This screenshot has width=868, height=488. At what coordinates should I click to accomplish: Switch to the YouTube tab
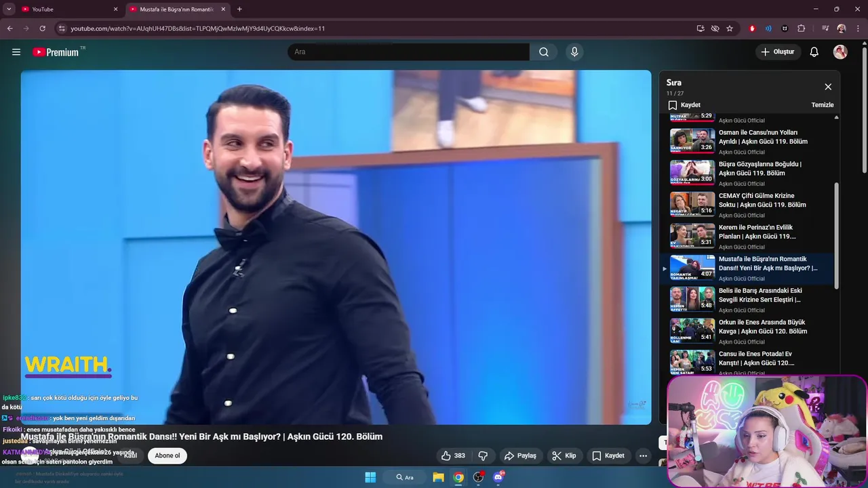click(x=69, y=9)
